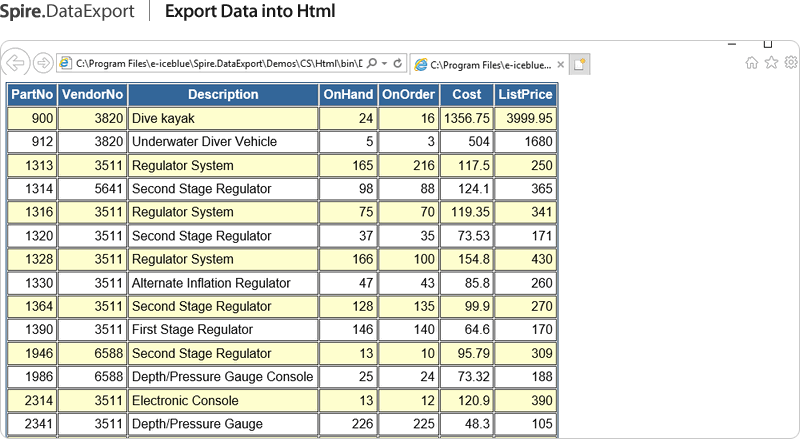Open Favorites with the star icon
The image size is (800, 440).
pyautogui.click(x=771, y=62)
